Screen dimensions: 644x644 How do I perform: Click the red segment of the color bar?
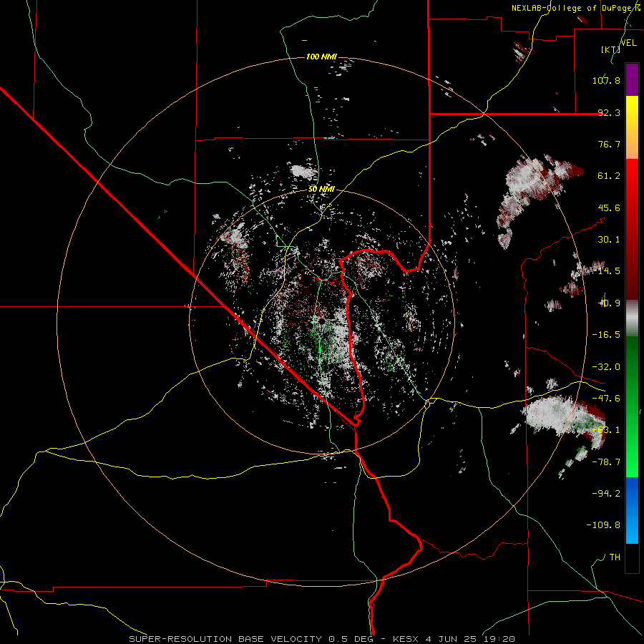[x=632, y=229]
